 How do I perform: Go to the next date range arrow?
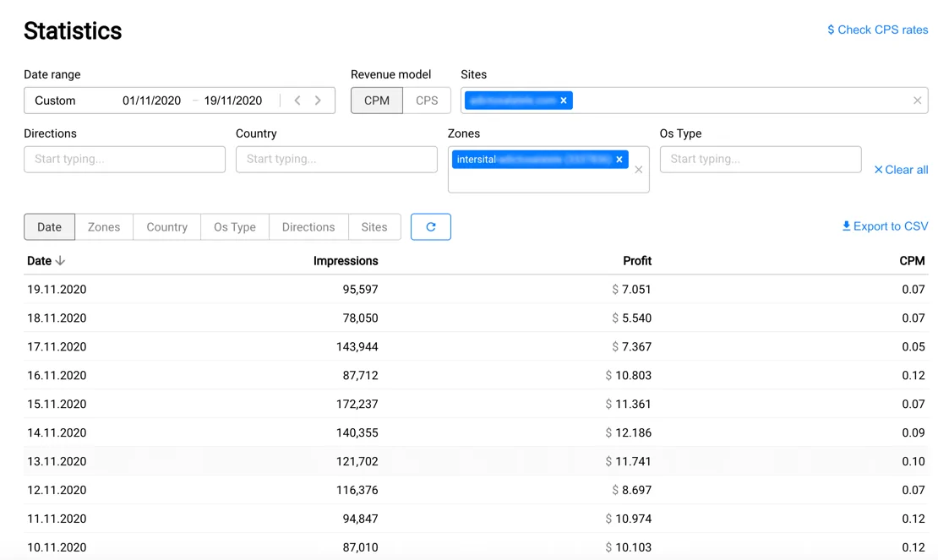pyautogui.click(x=319, y=101)
